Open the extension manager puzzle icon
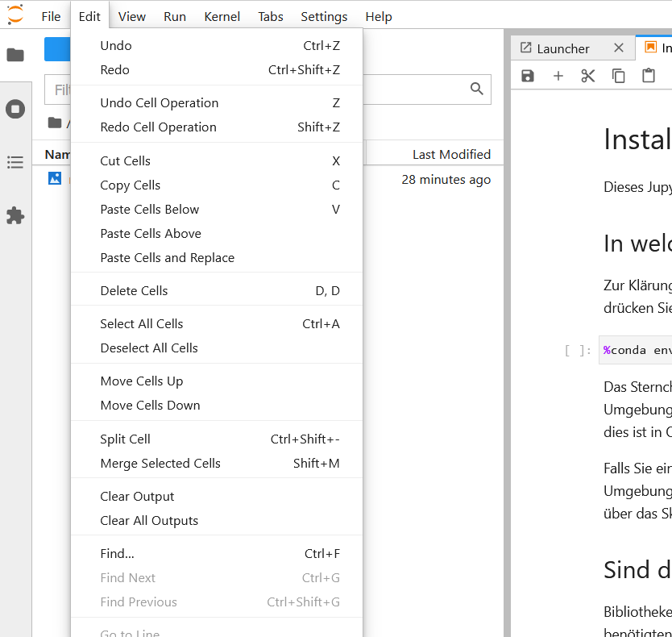 (15, 216)
